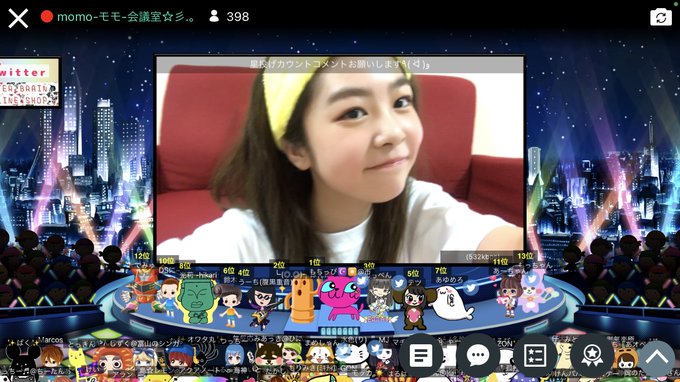The height and width of the screenshot is (382, 680).
Task: Open the momo-モモ-会議室 room title
Action: [x=126, y=17]
